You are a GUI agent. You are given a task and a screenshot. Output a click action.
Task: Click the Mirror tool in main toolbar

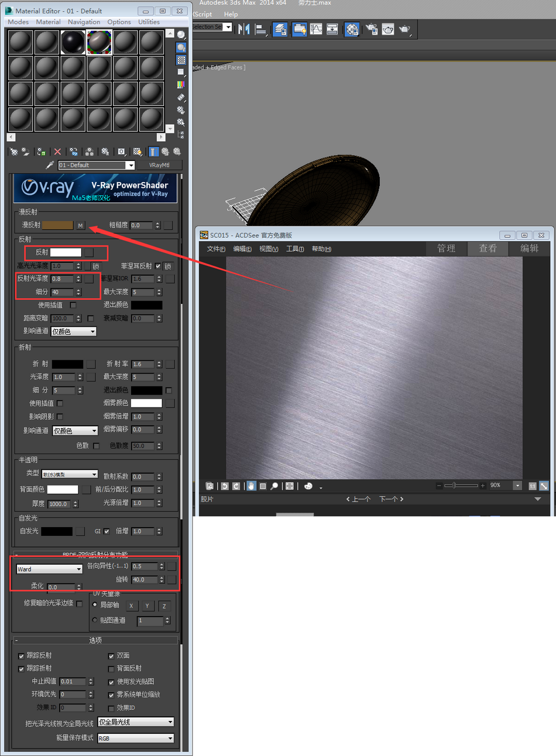244,29
